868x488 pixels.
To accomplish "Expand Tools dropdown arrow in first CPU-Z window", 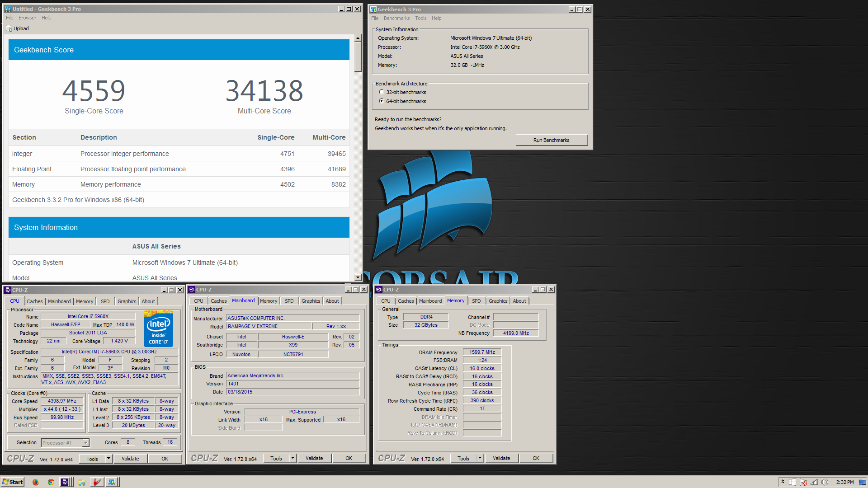I will (108, 459).
